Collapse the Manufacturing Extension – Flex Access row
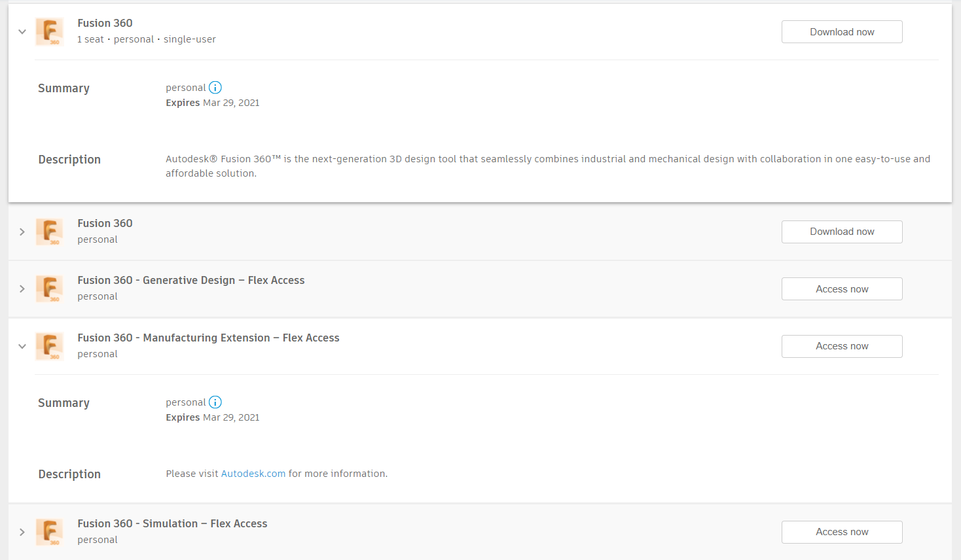This screenshot has width=961, height=560. pos(22,346)
